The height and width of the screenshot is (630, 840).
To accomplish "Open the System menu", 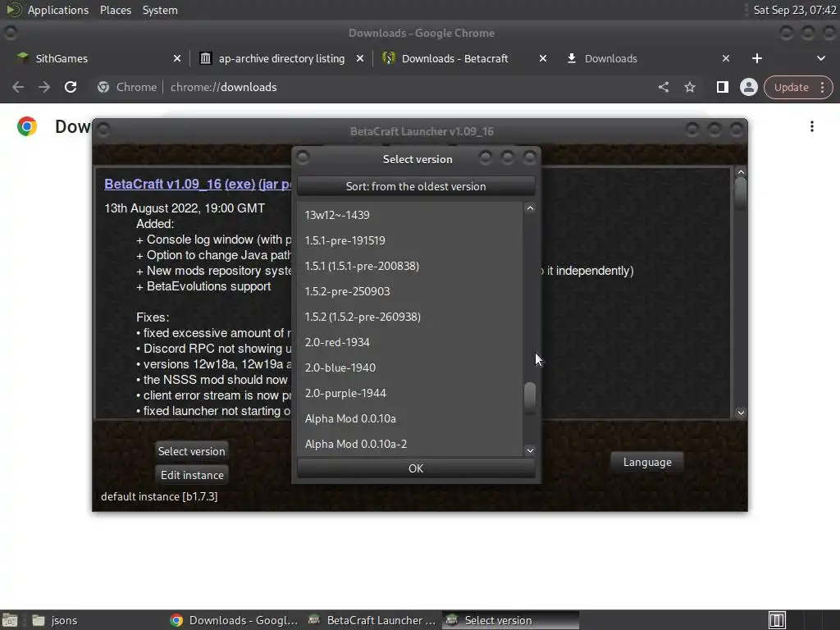I will point(160,10).
